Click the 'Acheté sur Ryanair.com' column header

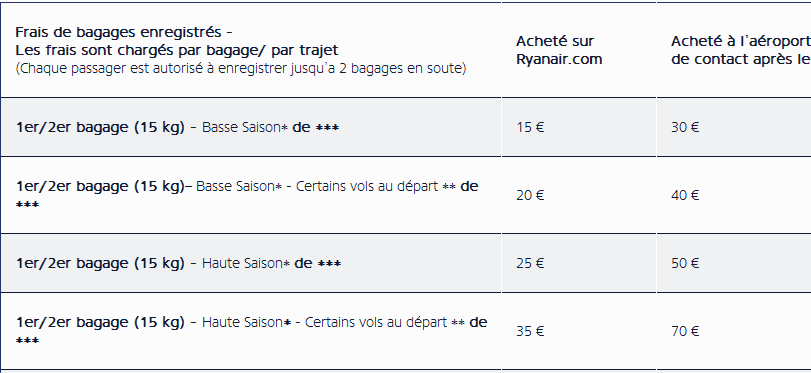point(559,50)
